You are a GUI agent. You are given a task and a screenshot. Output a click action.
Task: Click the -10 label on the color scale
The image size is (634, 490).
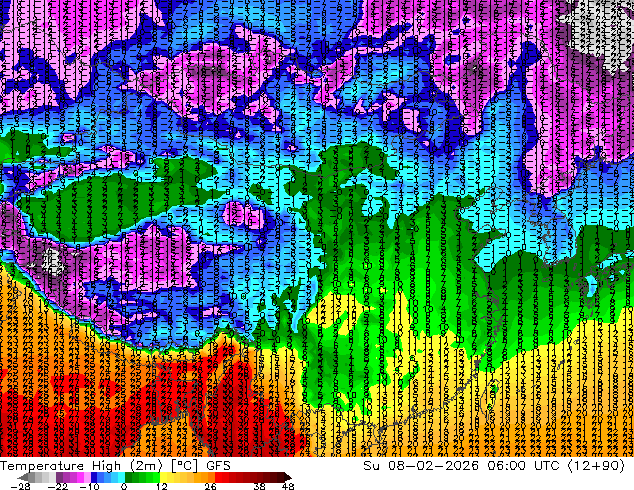tap(89, 486)
